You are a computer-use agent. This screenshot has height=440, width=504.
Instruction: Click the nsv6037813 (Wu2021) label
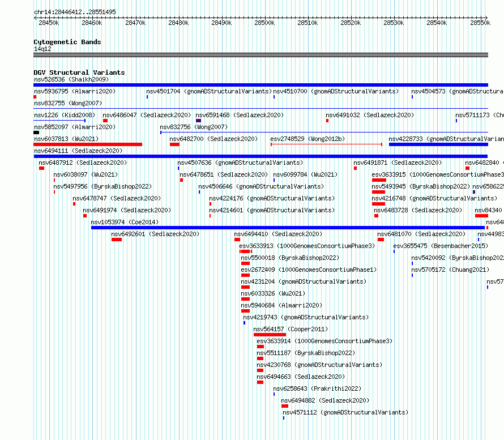(x=66, y=139)
